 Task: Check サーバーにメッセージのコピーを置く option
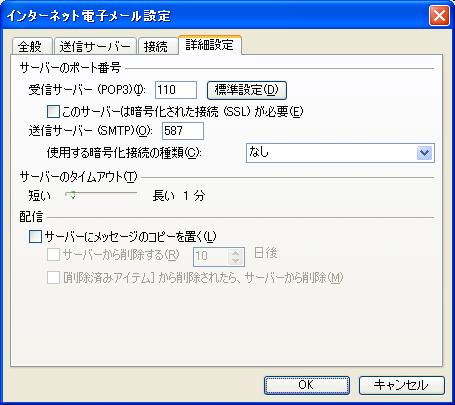point(35,236)
